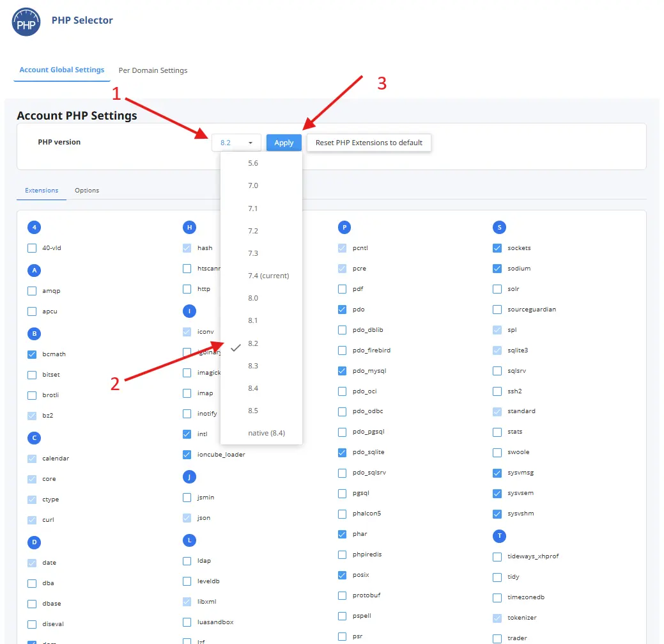Click the letter C category badge
Viewport: 664px width, 644px height.
pos(35,438)
